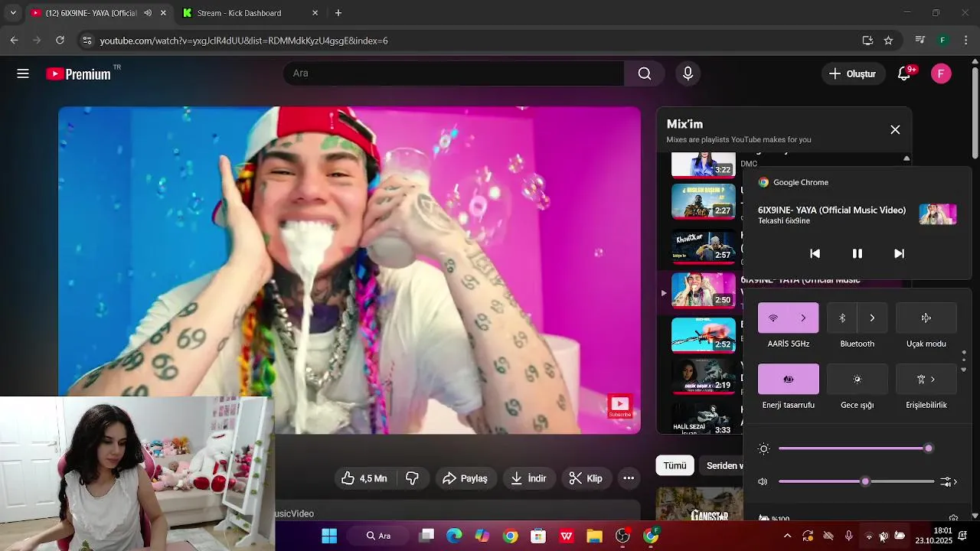Show hidden tray icons chevron

(787, 536)
